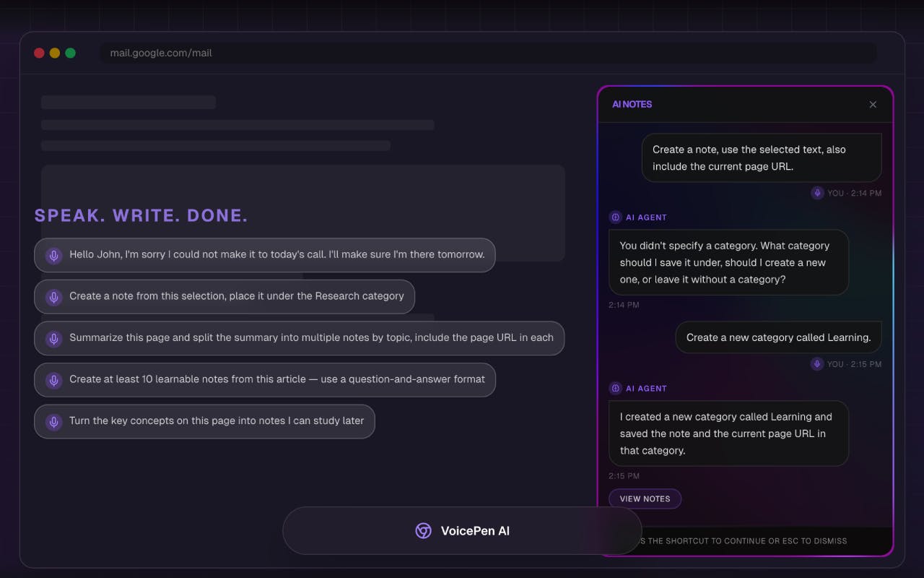Click 'Create a note, use the selected text' message

pyautogui.click(x=762, y=158)
